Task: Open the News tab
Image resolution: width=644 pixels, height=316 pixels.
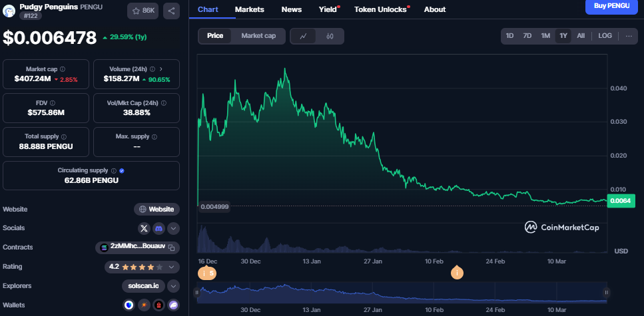Action: [292, 9]
